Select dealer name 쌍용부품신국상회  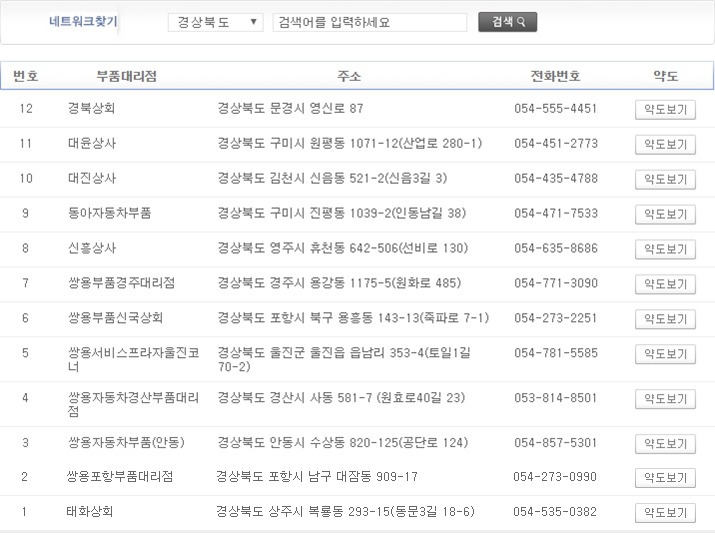click(x=115, y=317)
